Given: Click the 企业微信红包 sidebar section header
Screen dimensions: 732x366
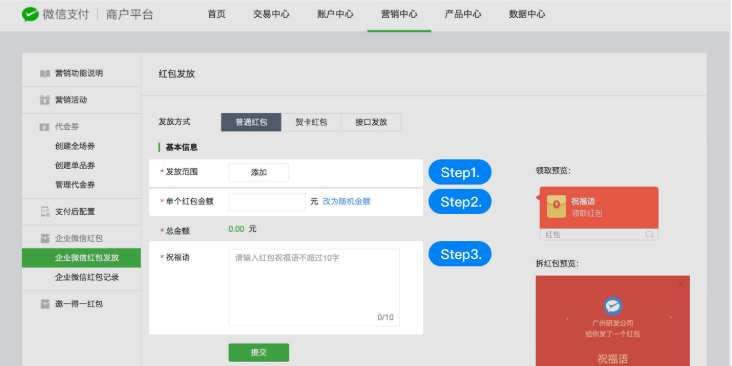Looking at the screenshot, I should coord(79,239).
